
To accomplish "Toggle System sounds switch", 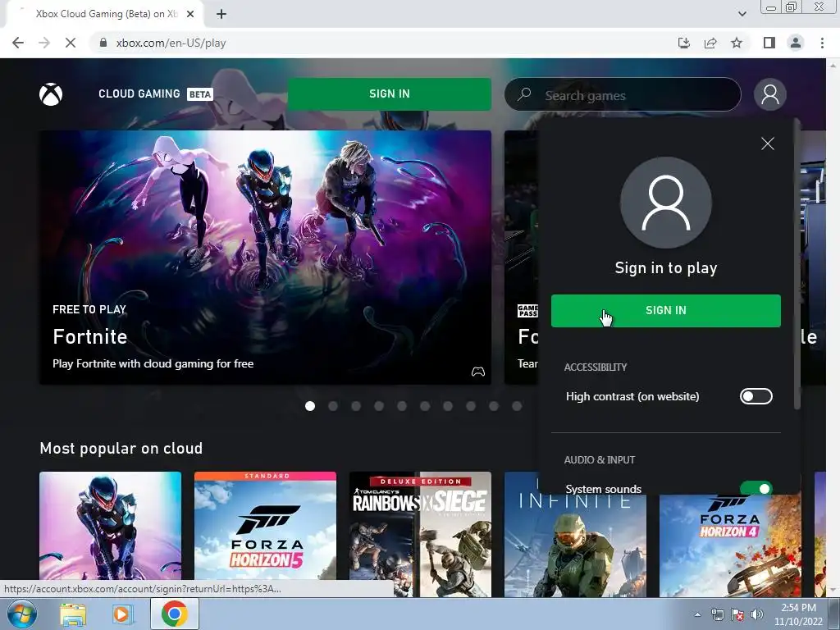I will [x=756, y=489].
